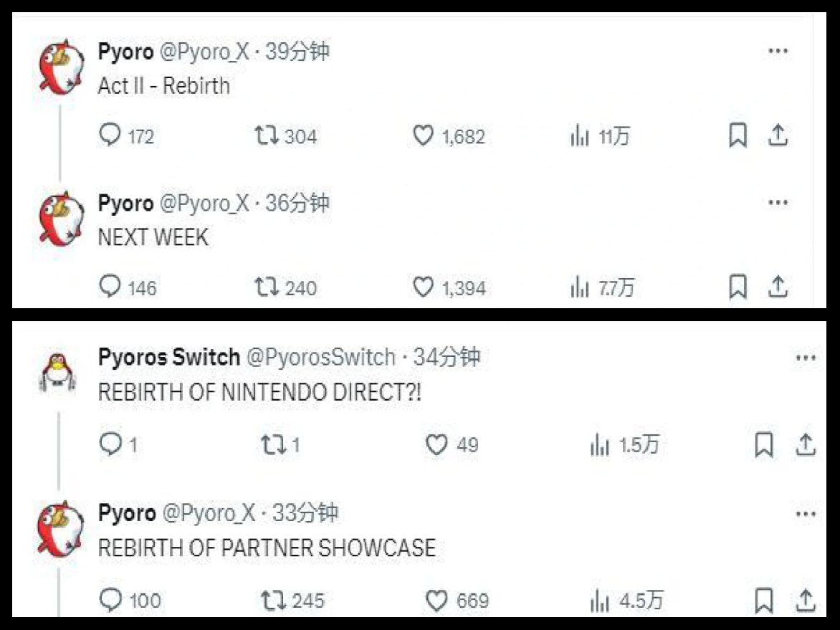View analytics of "REBIRTH OF PARTNER SHOWCASE" tweet

(x=599, y=600)
